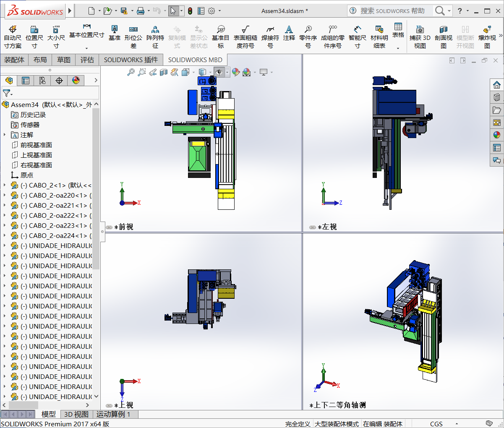Open the View Settings monitor dropdown
Screen dimensions: 504x428
(272, 73)
